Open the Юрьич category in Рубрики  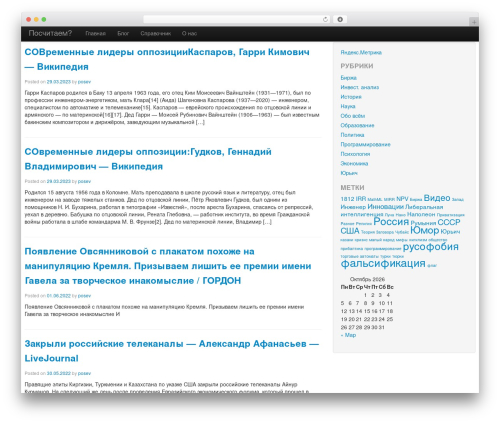(349, 173)
